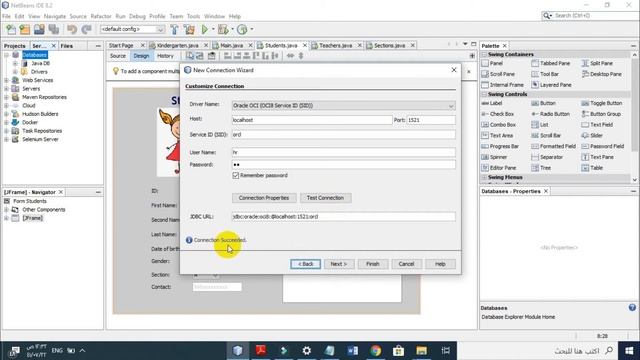Image resolution: width=640 pixels, height=360 pixels.
Task: Expand the Servers tree node
Action: click(6, 89)
